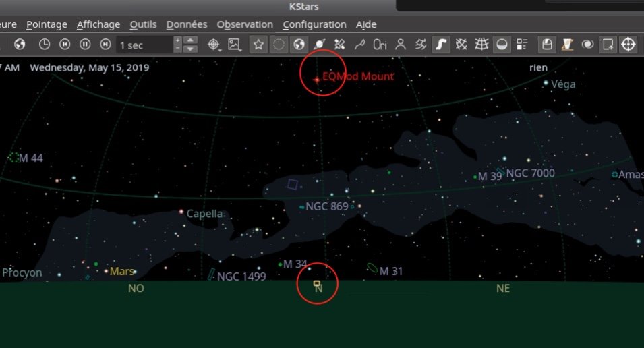Toggle the equatorial coordinate grid icon
The width and height of the screenshot is (644, 348).
click(x=461, y=45)
